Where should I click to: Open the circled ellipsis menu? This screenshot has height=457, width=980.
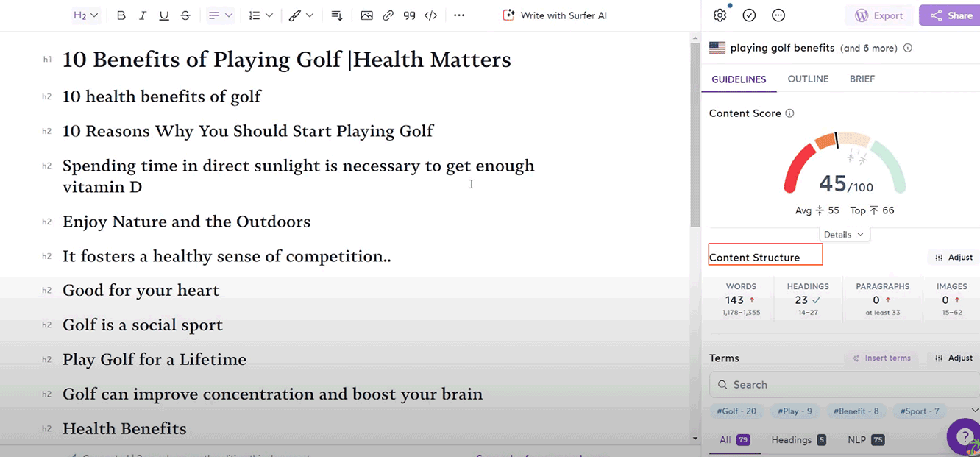(778, 15)
